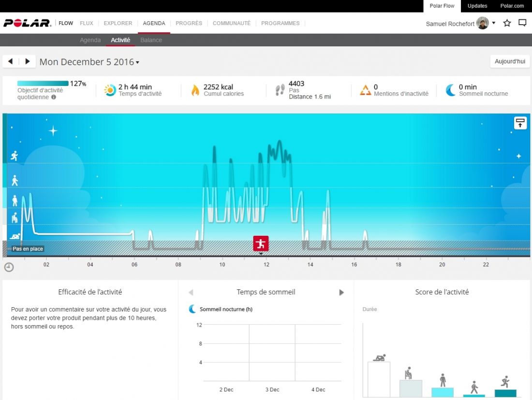Click the nocturnal sleep moon icon
532x400 pixels.
tap(450, 90)
